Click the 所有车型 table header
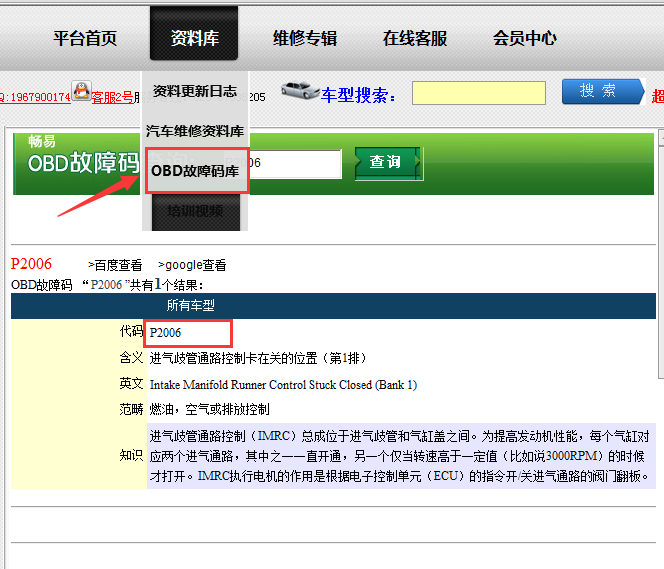The image size is (664, 569). coord(191,305)
